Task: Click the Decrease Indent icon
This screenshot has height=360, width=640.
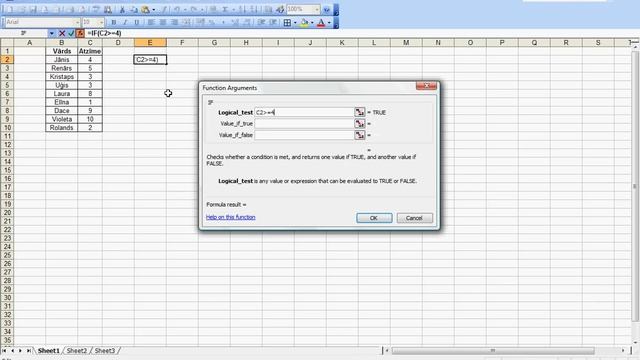Action: (261, 22)
